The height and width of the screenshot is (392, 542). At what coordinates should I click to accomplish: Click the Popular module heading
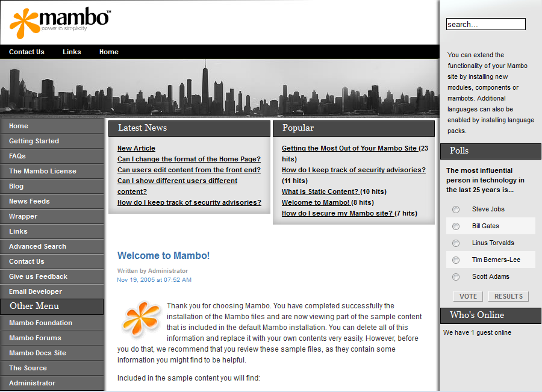click(354, 128)
